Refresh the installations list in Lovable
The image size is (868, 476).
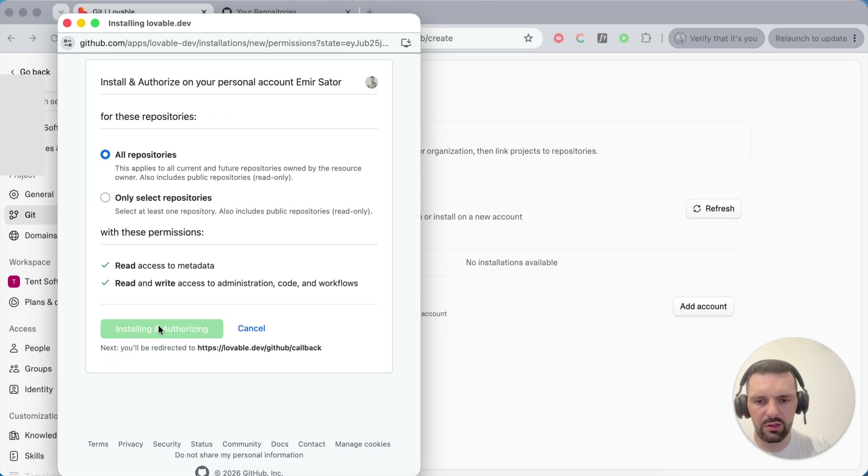click(714, 209)
